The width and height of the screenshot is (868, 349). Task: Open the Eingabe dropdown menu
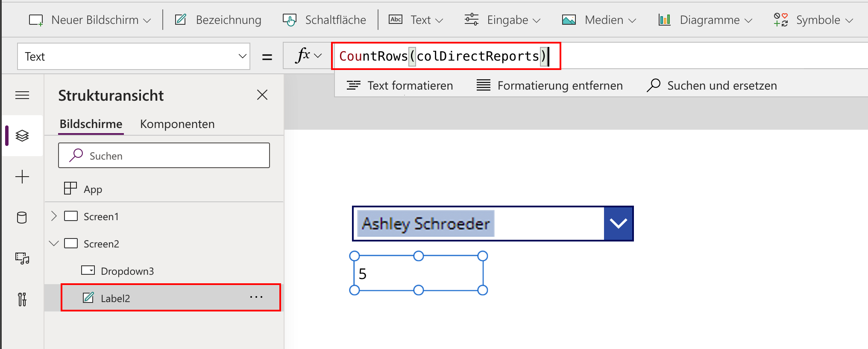point(502,20)
